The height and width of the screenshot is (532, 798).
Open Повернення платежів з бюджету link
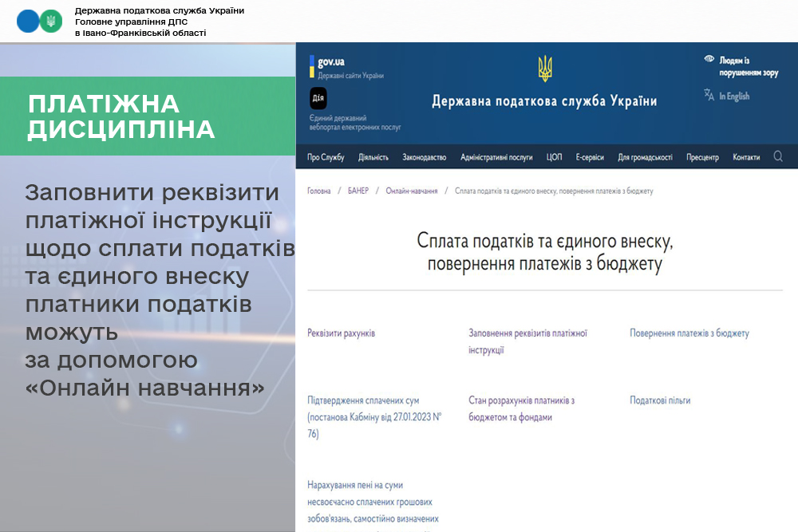click(689, 333)
